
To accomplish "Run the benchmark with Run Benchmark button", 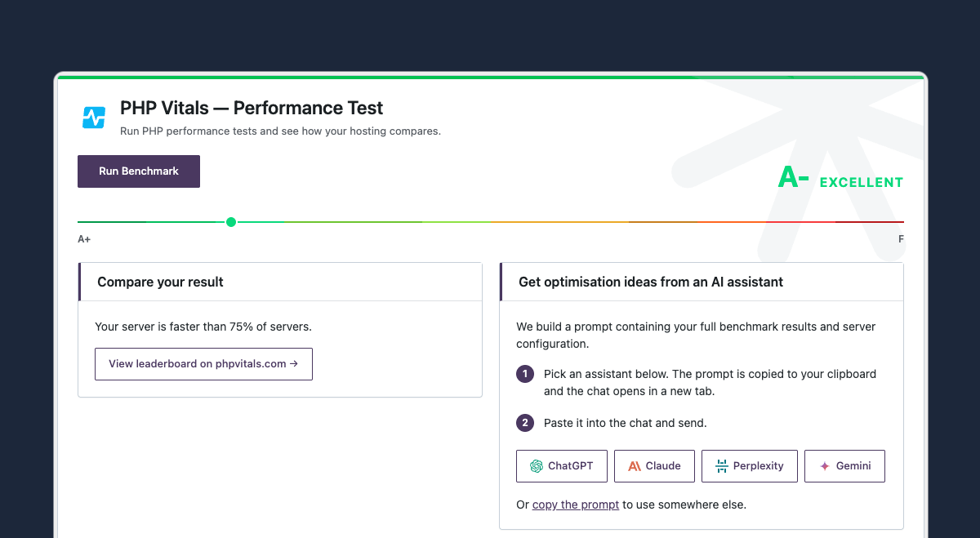I will (x=139, y=171).
